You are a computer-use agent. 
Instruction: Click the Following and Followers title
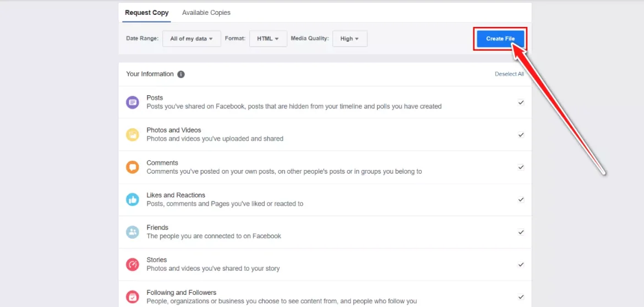click(182, 292)
